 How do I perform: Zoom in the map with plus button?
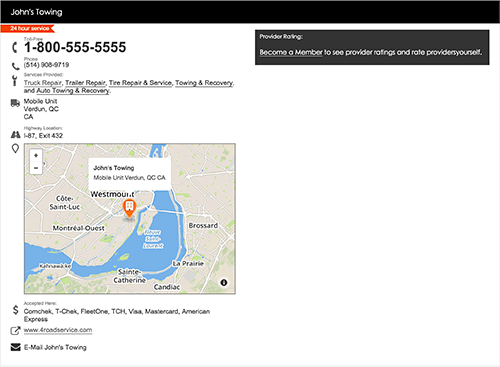click(36, 156)
